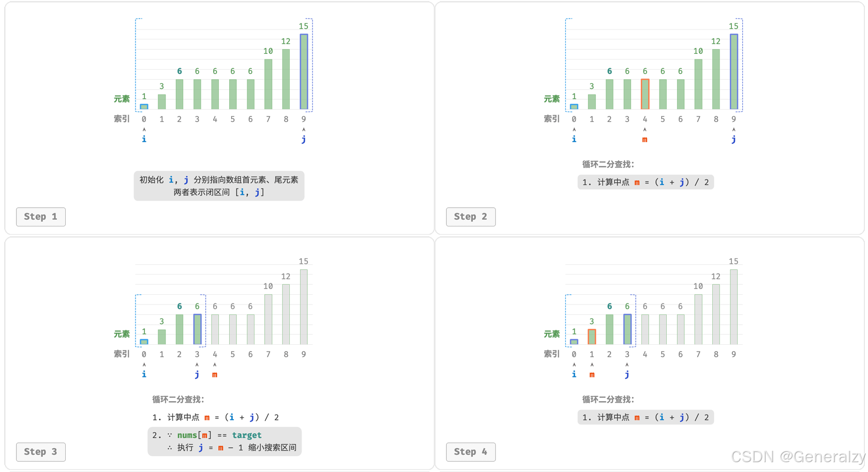This screenshot has width=868, height=472.
Task: Click the orange-outlined bar at index 4 in Step 2
Action: point(645,94)
